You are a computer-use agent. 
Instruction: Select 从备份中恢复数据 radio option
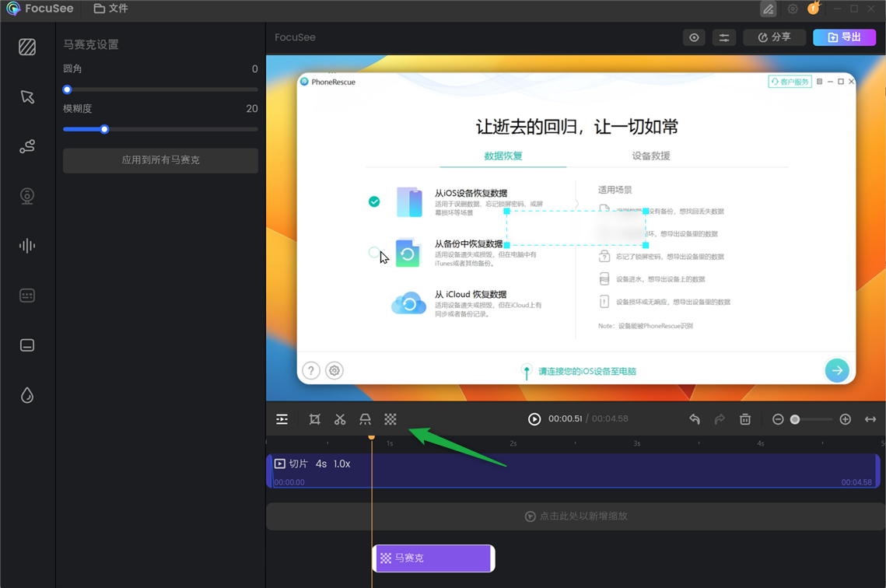click(374, 253)
